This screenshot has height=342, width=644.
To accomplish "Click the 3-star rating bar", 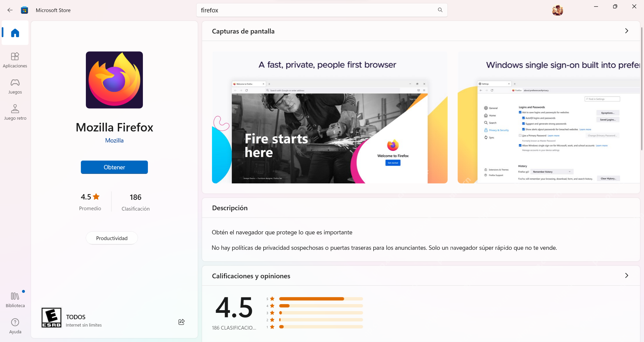I will click(x=321, y=313).
